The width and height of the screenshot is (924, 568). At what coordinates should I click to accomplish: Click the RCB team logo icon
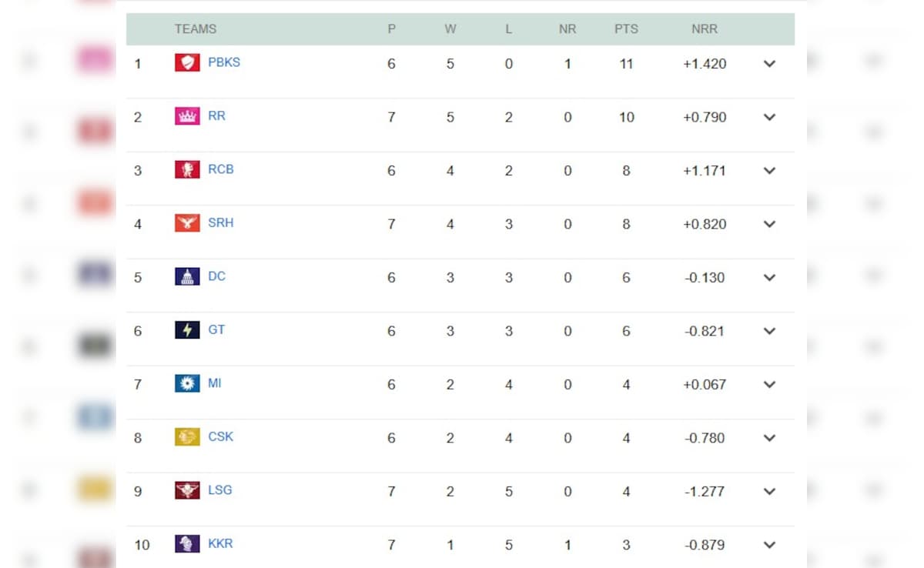187,169
